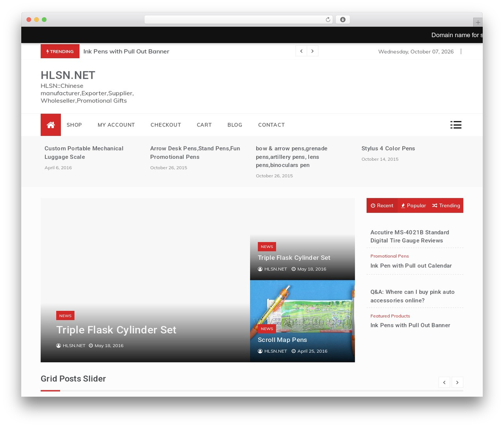Open large Triple Flask Cylinder Set headline
This screenshot has width=504, height=427.
pos(116,330)
